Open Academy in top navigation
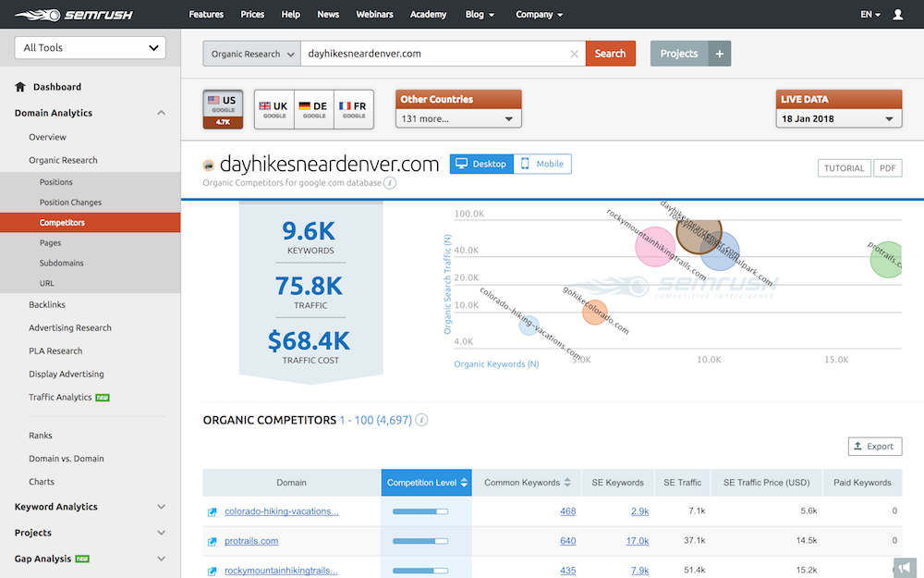The height and width of the screenshot is (578, 924). pyautogui.click(x=429, y=14)
